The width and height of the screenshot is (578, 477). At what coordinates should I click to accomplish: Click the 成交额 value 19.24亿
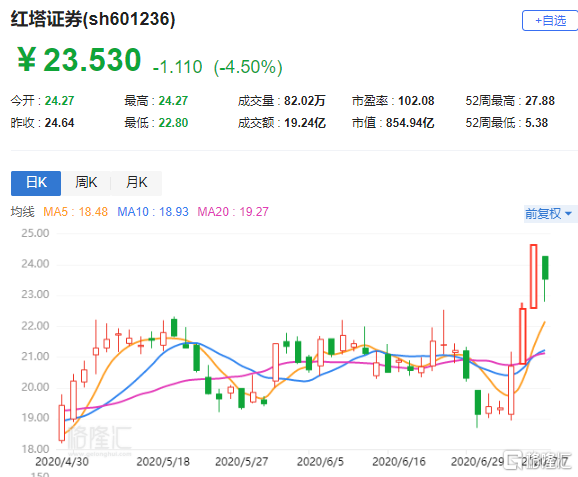(x=304, y=123)
